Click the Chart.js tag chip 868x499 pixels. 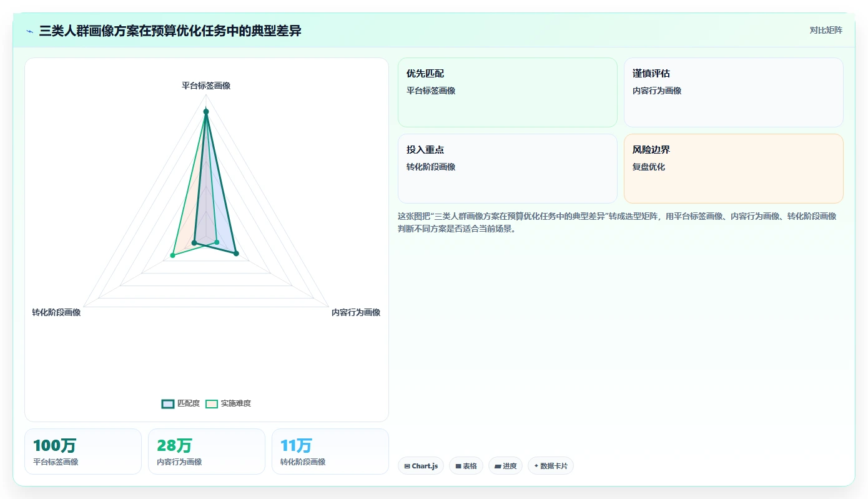click(x=421, y=466)
